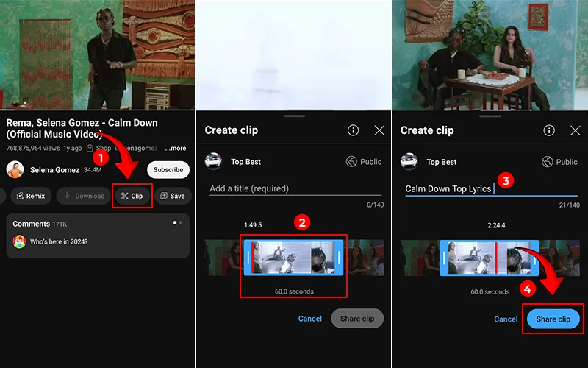Tap the 'Calm Down Top Lyrics' title field

491,189
